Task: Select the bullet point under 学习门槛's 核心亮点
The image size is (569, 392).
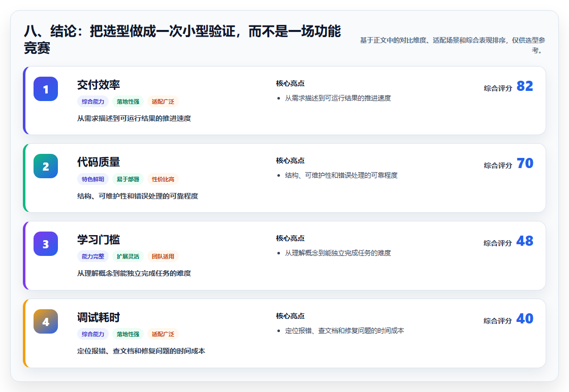Action: [x=338, y=253]
